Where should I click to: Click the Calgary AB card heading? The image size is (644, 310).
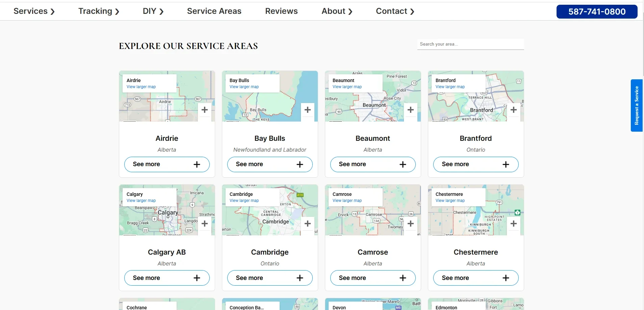point(167,252)
